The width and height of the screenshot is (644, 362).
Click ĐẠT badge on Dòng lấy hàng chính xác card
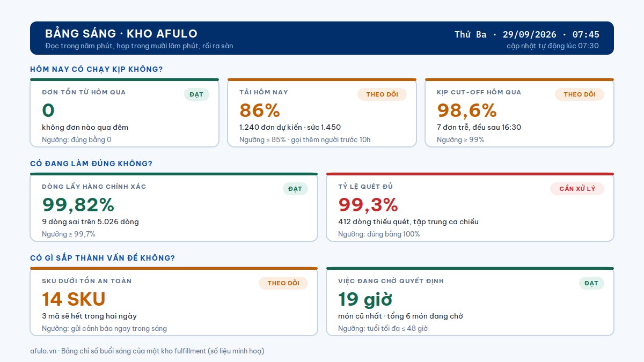click(295, 189)
